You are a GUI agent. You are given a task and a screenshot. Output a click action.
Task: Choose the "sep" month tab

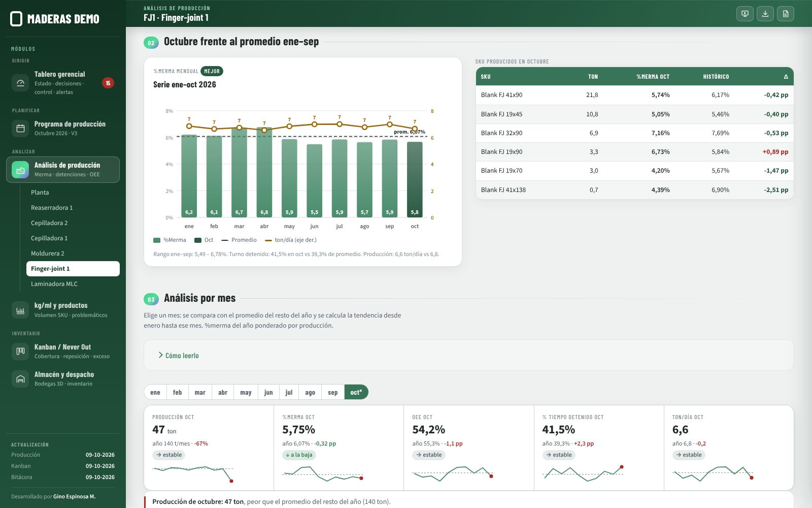(333, 392)
